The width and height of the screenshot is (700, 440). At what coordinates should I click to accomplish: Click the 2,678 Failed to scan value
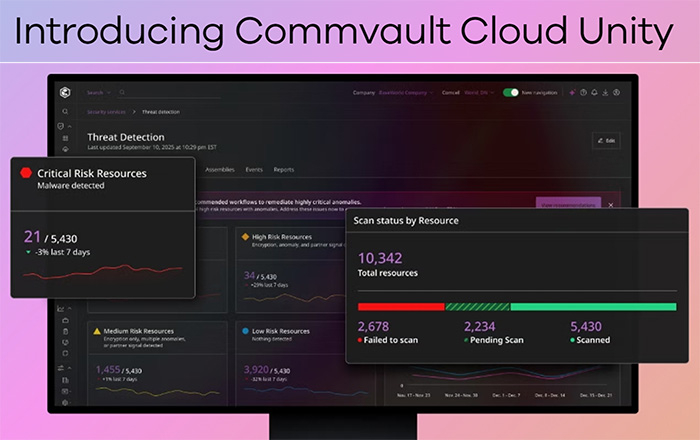373,327
